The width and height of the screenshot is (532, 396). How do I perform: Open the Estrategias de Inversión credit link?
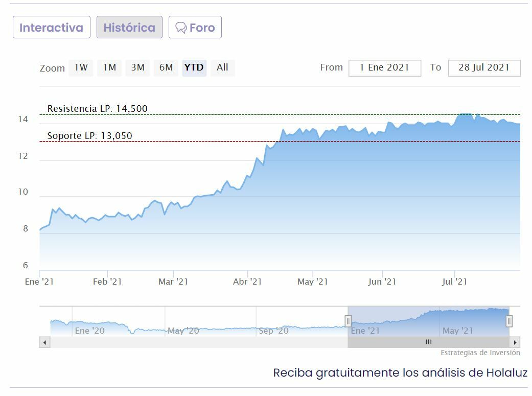[480, 353]
